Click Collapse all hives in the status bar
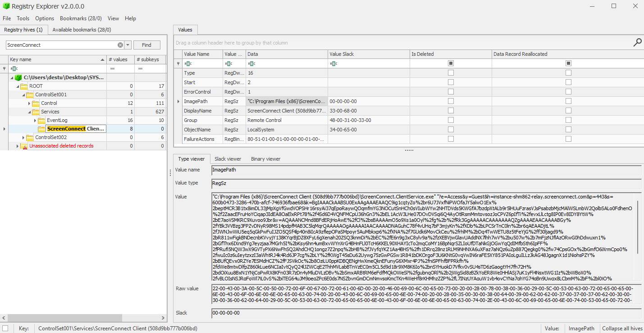 (622, 328)
